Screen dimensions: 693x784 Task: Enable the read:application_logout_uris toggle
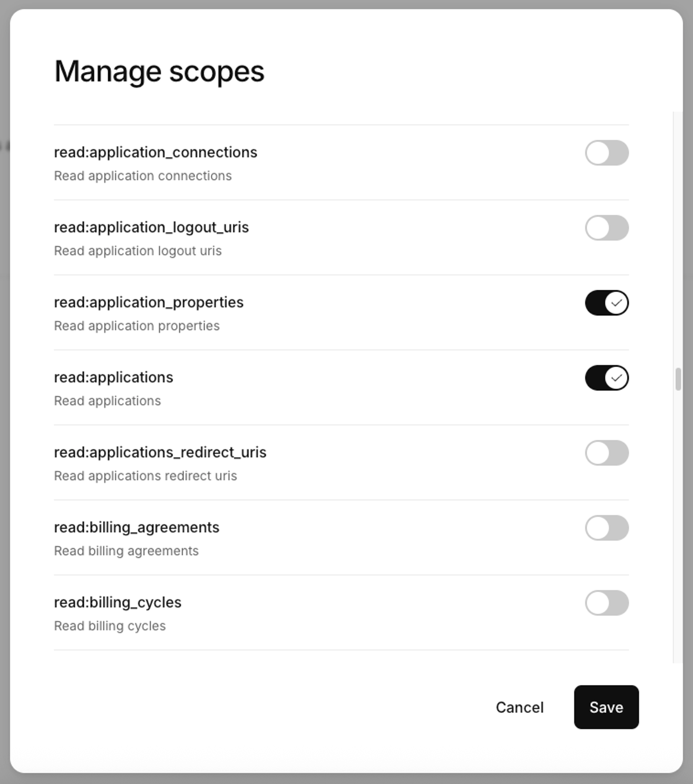(x=606, y=228)
